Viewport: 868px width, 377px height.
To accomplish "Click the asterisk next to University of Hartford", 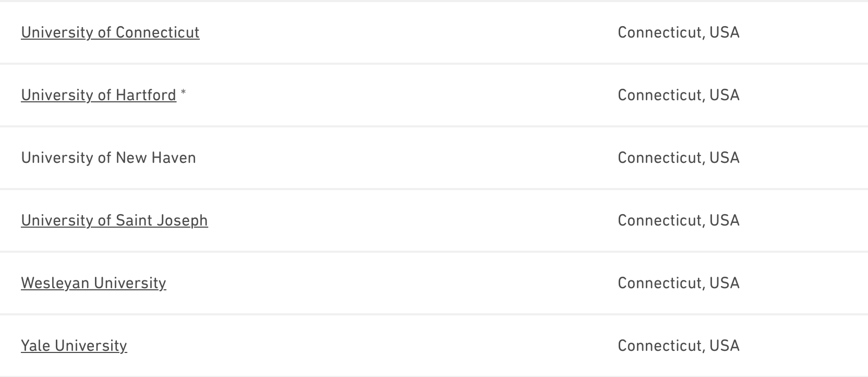I will coord(183,94).
